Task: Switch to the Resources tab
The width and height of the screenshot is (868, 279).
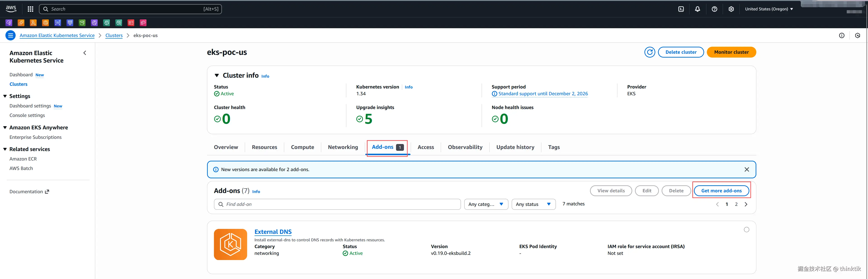Action: [x=264, y=147]
